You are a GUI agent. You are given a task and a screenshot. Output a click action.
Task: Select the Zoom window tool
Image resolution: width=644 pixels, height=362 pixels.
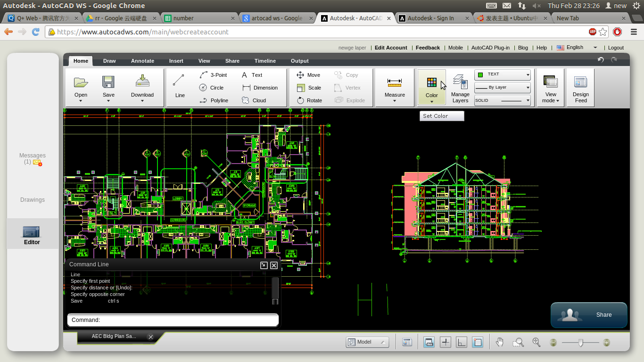[x=518, y=343]
